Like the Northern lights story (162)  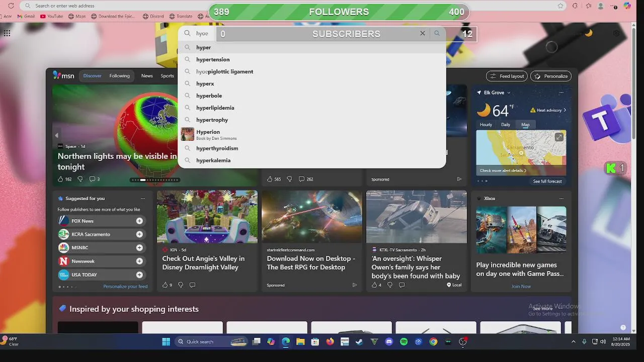pos(65,179)
